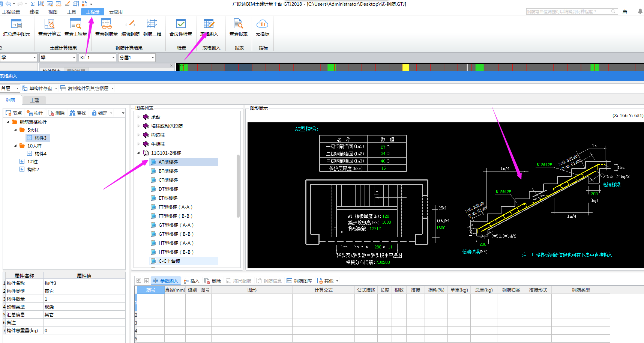This screenshot has height=343, width=644.
Task: Open 表格输入 ribbon tool
Action: [209, 28]
